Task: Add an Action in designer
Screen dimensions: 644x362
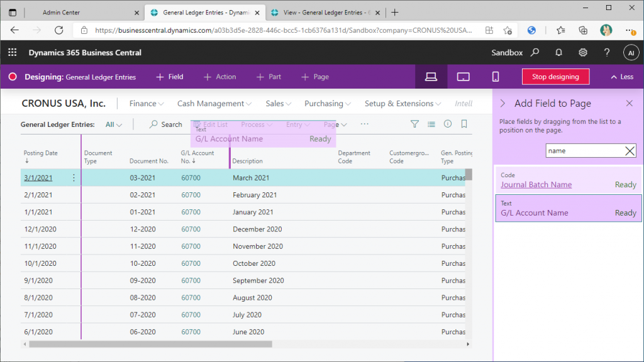Action: [x=219, y=77]
